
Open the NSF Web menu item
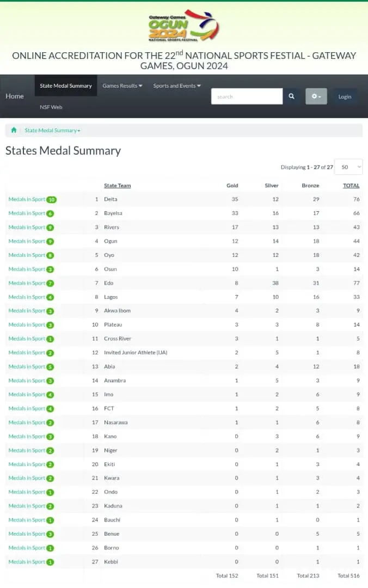click(x=51, y=107)
